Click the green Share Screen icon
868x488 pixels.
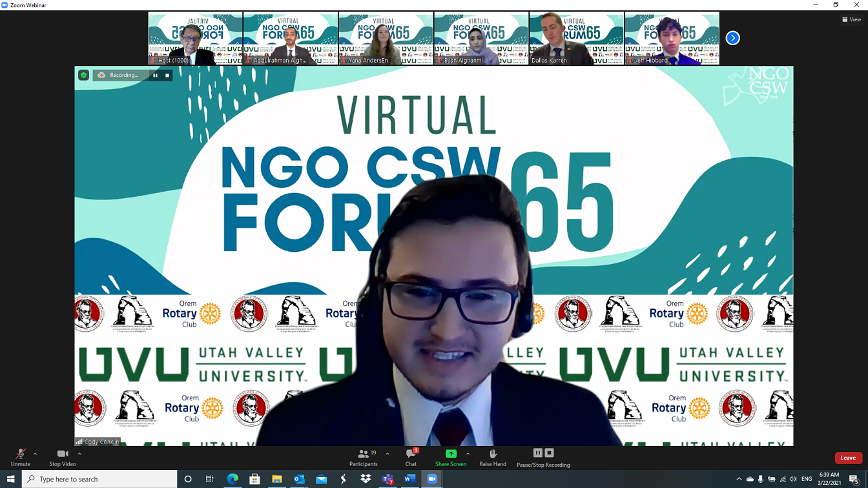451,454
